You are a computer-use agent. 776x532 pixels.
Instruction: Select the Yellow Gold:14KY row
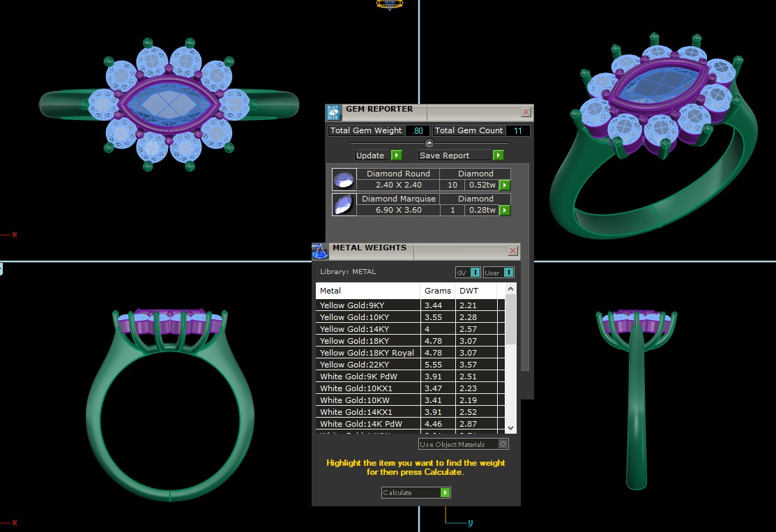tap(368, 329)
